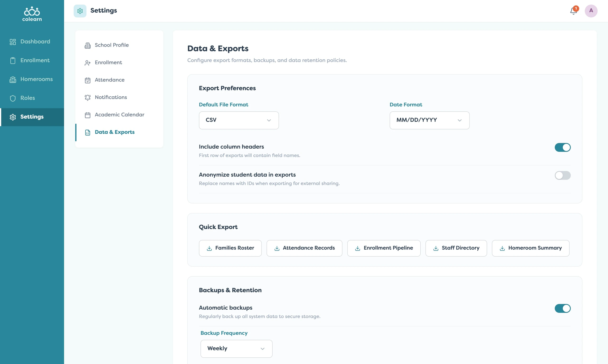
Task: Switch to Attendance settings tab
Action: (x=119, y=80)
